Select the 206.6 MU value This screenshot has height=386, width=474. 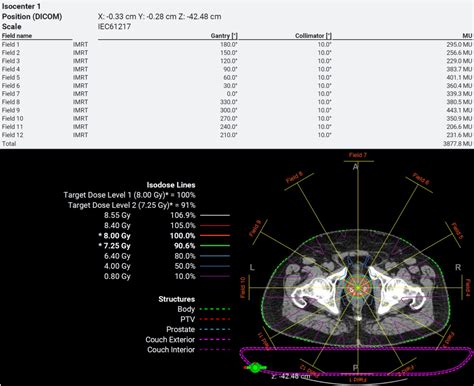coord(459,127)
